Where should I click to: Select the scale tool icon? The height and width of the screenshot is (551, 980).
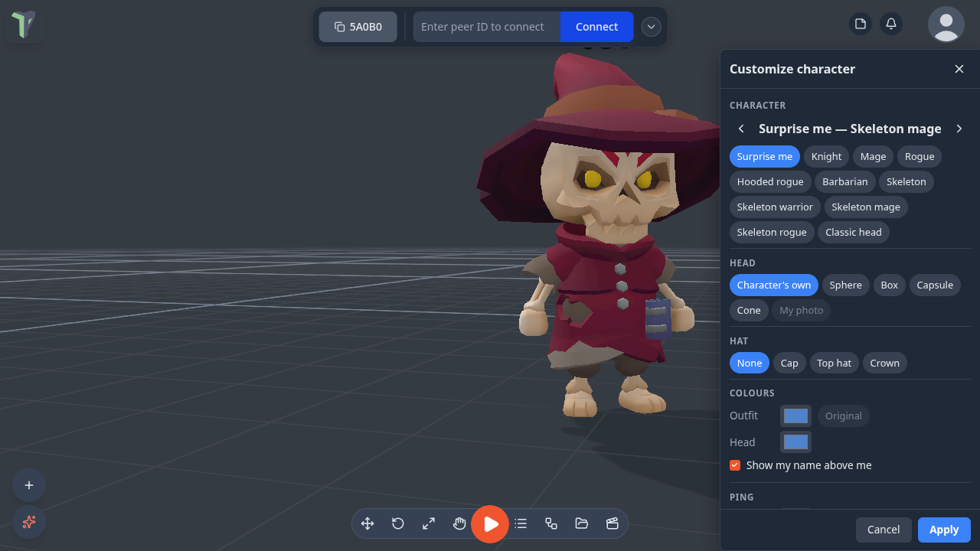click(x=429, y=523)
